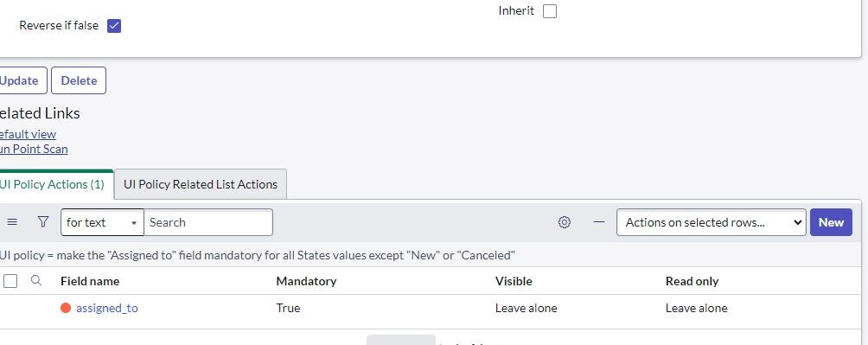Switch to UI Policy Related List Actions tab
Image resolution: width=868 pixels, height=345 pixels.
pos(201,184)
